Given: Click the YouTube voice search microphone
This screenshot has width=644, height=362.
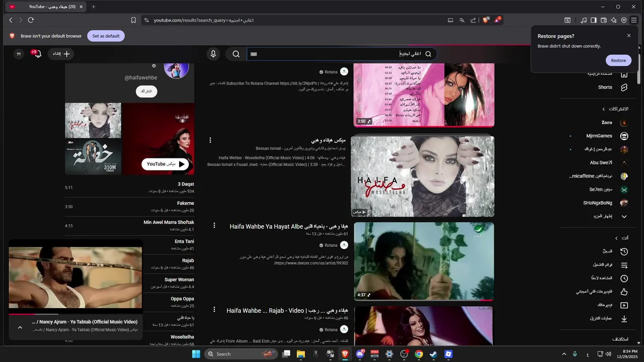Looking at the screenshot, I should tap(213, 54).
